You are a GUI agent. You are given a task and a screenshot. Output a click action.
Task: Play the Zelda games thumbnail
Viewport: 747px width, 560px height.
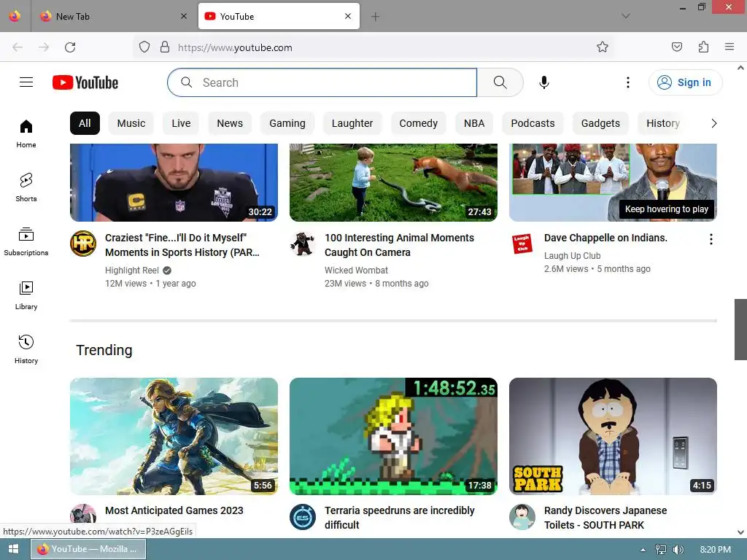pyautogui.click(x=174, y=436)
